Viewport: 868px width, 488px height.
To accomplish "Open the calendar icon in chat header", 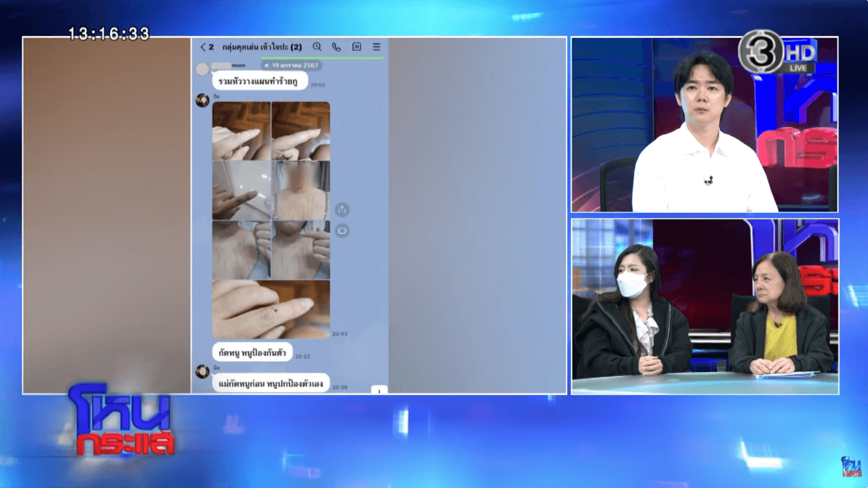I will pos(356,47).
